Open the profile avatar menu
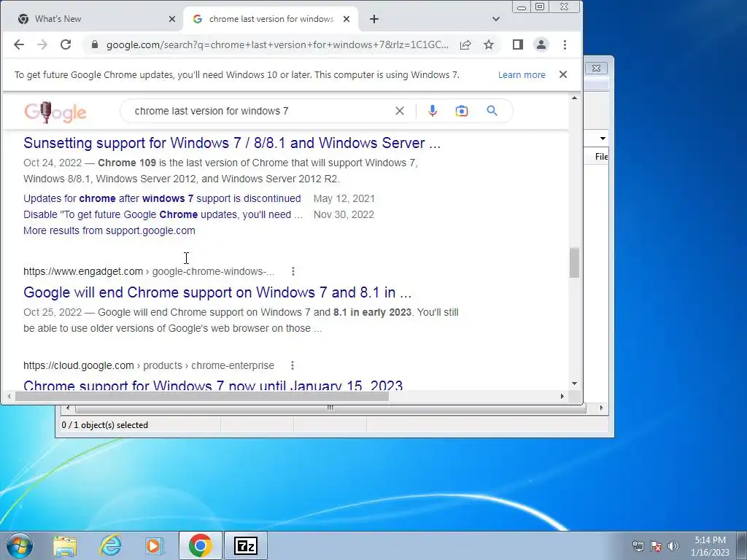The image size is (747, 560). tap(541, 44)
